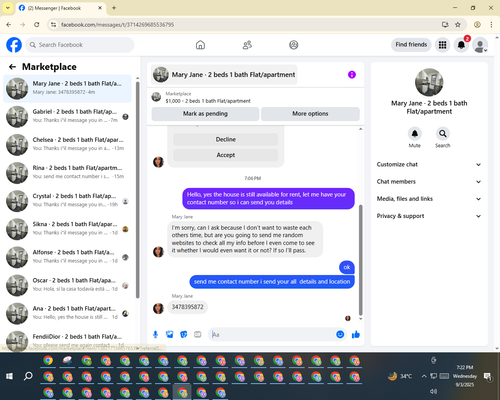Screen dimensions: 500x400
Task: Open the tab search dropdown arrow
Action: (8, 8)
